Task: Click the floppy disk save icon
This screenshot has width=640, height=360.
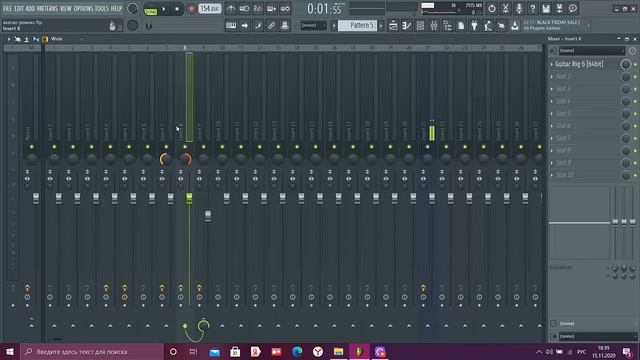Action: coord(546,9)
